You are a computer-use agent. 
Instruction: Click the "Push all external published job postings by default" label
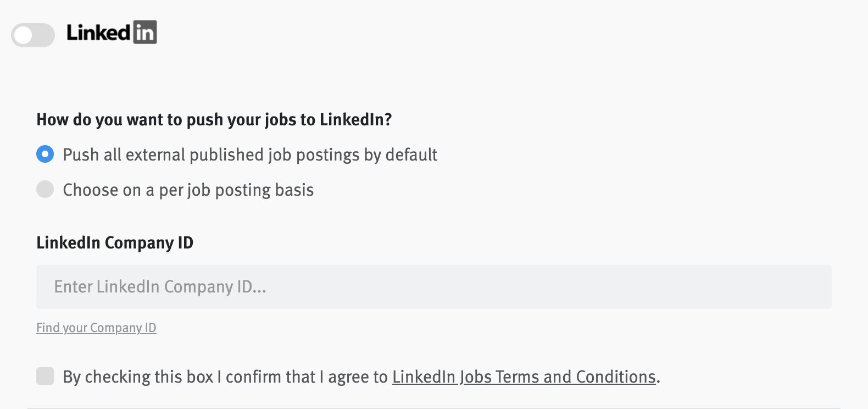250,155
